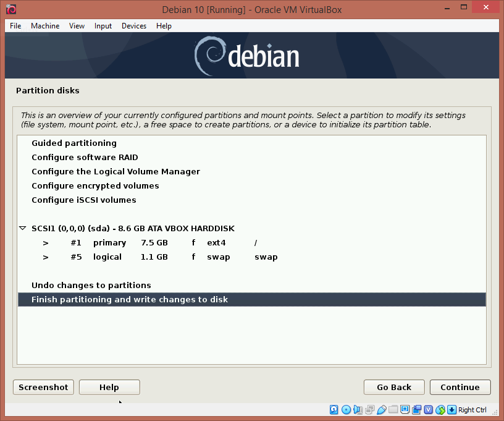Click the 7.5 GB size value
This screenshot has height=421, width=504.
point(154,243)
